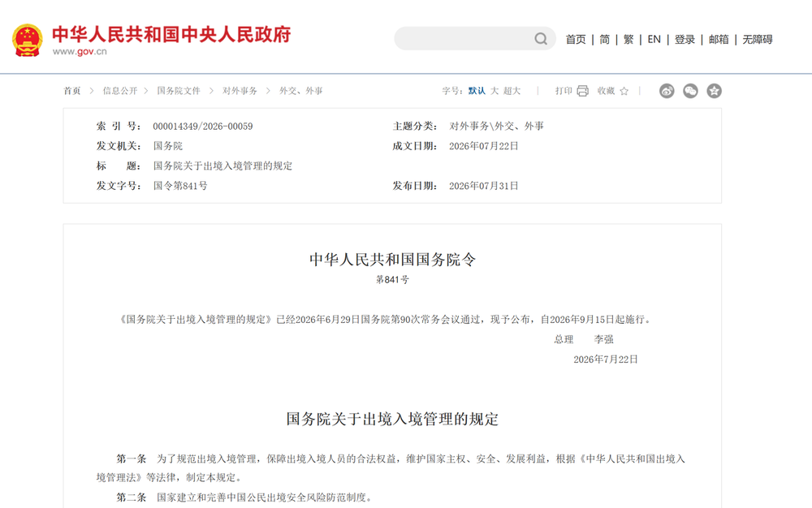Image resolution: width=812 pixels, height=508 pixels.
Task: Click the centered 第841号 subtitle
Action: tap(392, 280)
